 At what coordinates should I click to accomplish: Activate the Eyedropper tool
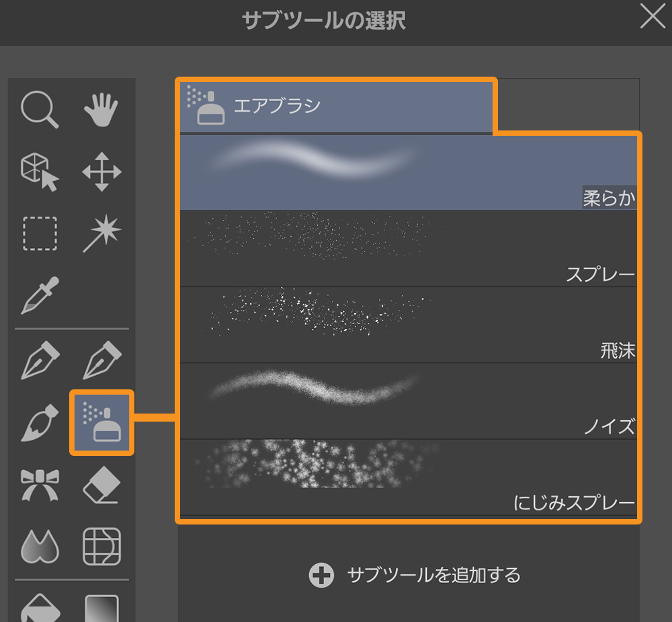coord(40,295)
